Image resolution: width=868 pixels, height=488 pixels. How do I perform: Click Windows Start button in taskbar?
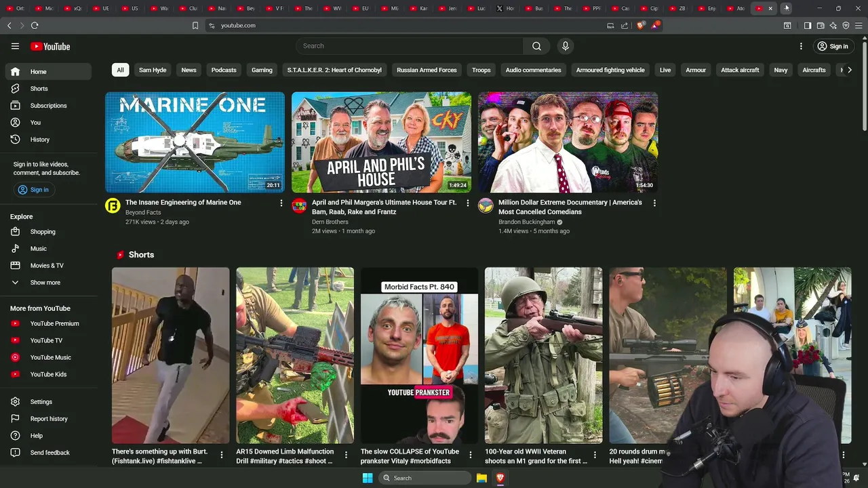(368, 478)
